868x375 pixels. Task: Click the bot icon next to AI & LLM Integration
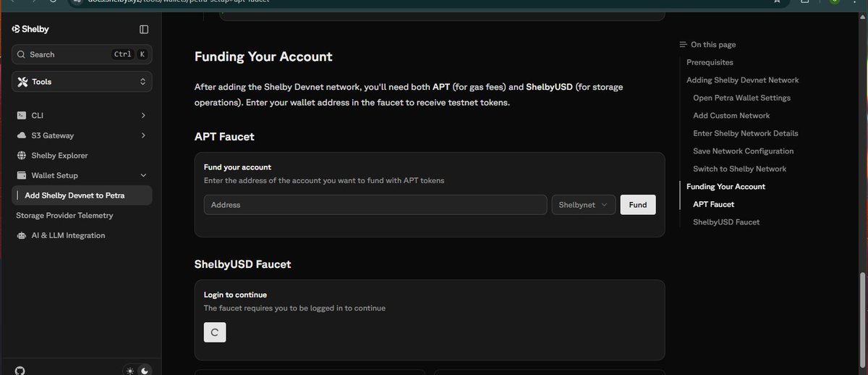click(22, 235)
